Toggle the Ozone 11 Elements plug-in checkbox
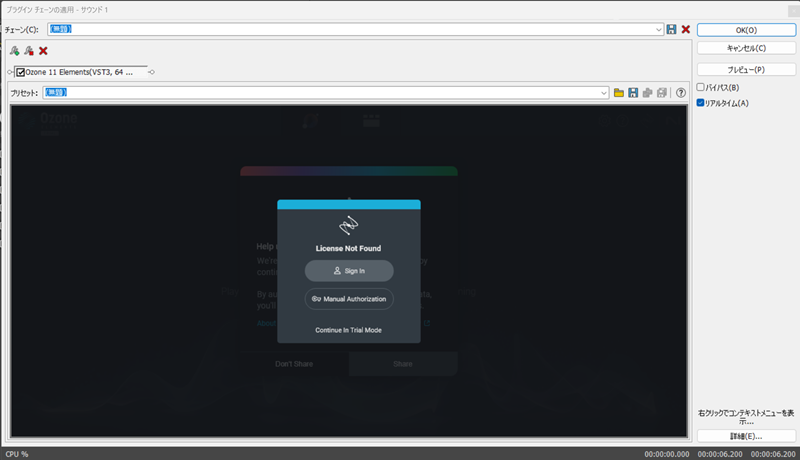The width and height of the screenshot is (800, 460). pyautogui.click(x=20, y=72)
